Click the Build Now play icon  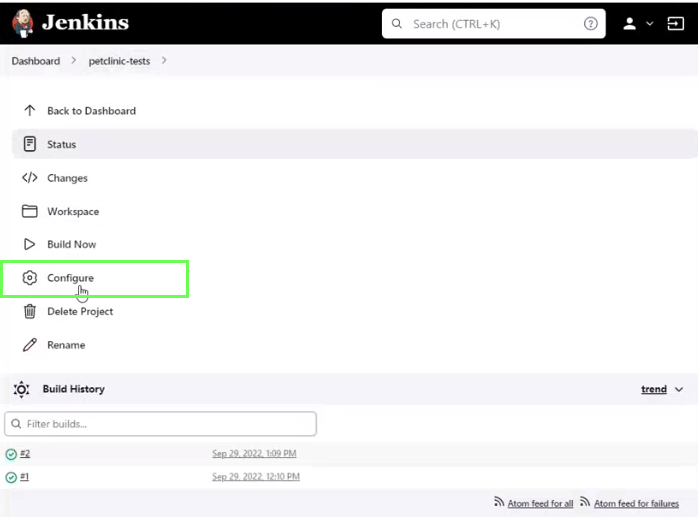[30, 244]
